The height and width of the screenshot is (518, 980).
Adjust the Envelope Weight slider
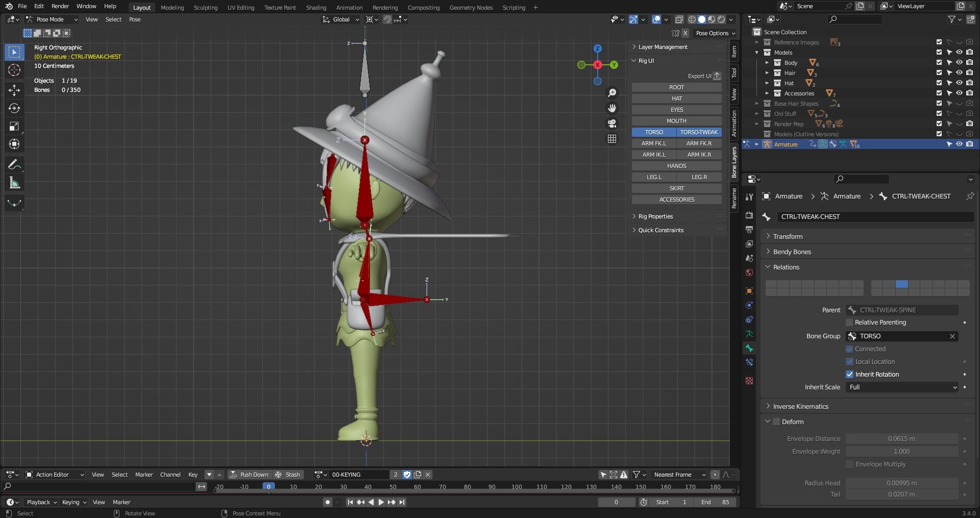click(x=901, y=451)
